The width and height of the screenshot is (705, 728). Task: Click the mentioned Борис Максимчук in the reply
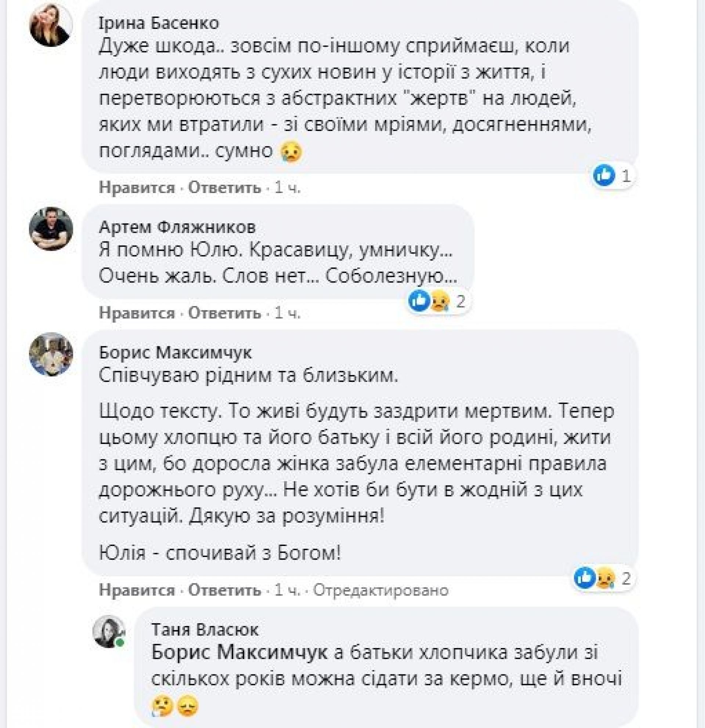240,653
